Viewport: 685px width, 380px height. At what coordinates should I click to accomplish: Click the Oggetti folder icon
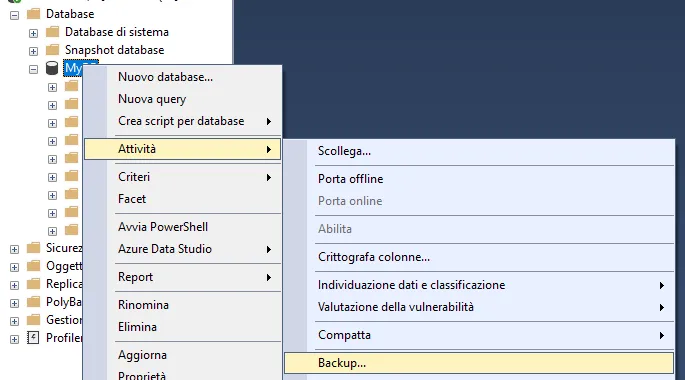pyautogui.click(x=33, y=266)
